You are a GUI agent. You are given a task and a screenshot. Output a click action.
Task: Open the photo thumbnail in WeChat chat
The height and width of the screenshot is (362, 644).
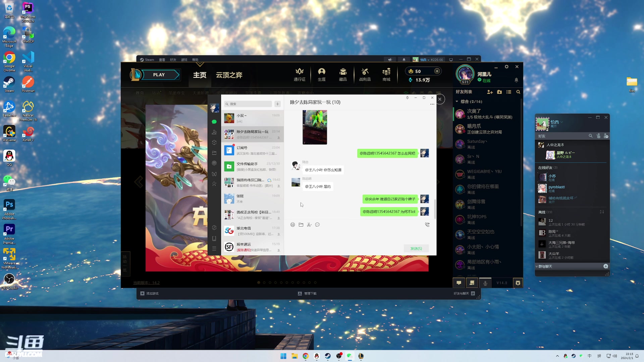coord(315,127)
